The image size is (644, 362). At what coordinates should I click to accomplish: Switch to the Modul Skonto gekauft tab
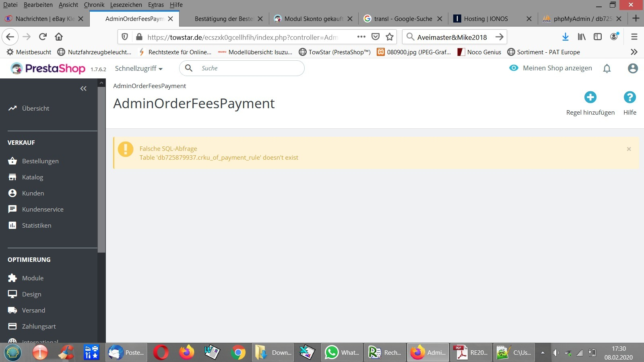(313, 19)
